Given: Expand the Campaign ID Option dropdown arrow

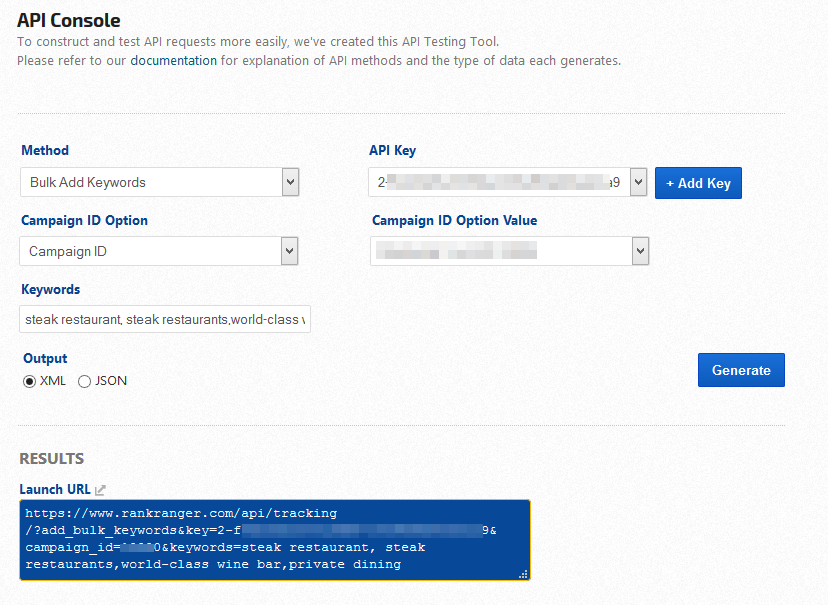Looking at the screenshot, I should click(x=289, y=251).
